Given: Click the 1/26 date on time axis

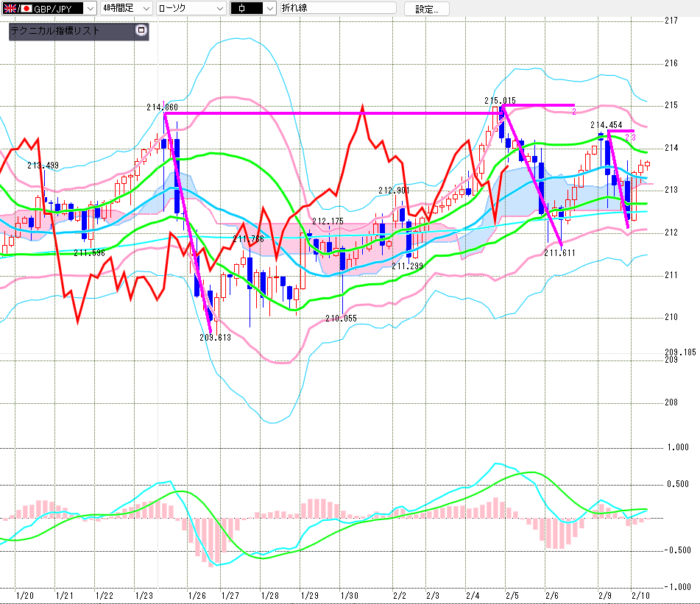Looking at the screenshot, I should click(197, 595).
